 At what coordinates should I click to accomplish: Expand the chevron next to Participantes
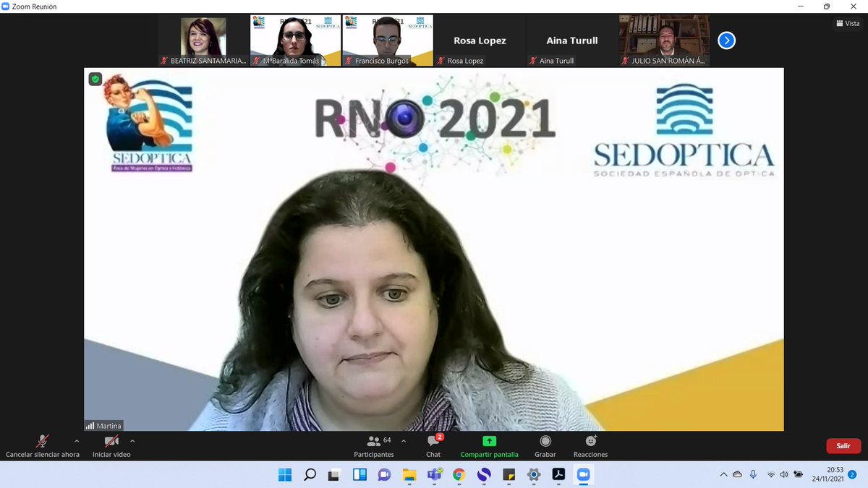click(402, 440)
